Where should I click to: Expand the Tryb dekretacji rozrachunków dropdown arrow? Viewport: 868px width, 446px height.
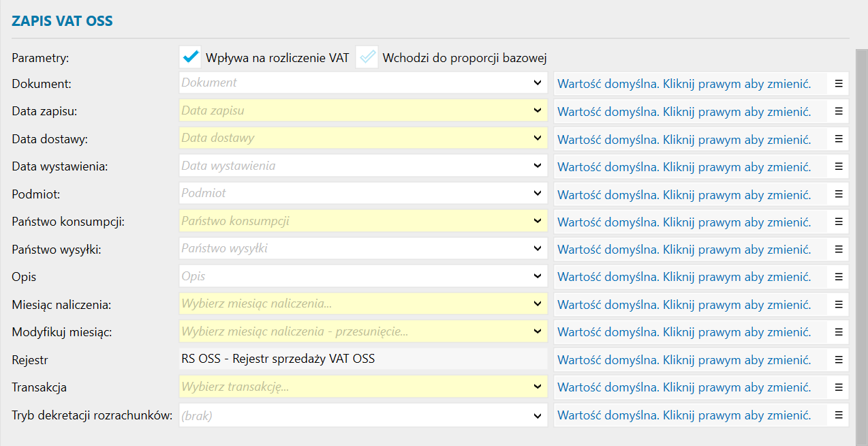[538, 415]
